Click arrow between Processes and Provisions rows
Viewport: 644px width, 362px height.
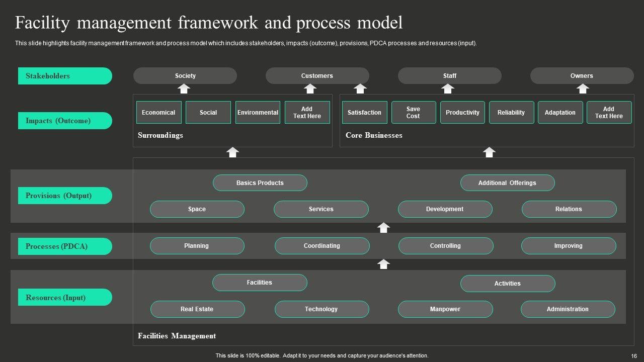383,228
